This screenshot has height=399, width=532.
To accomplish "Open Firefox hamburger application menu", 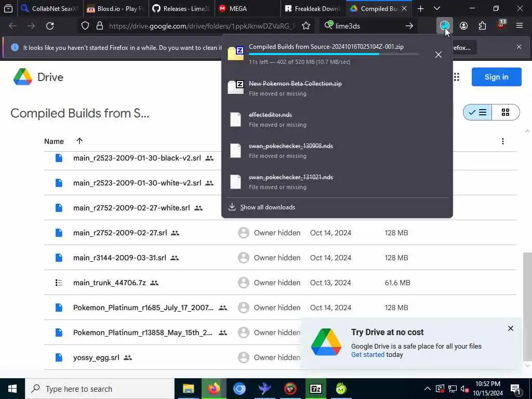I will [520, 26].
